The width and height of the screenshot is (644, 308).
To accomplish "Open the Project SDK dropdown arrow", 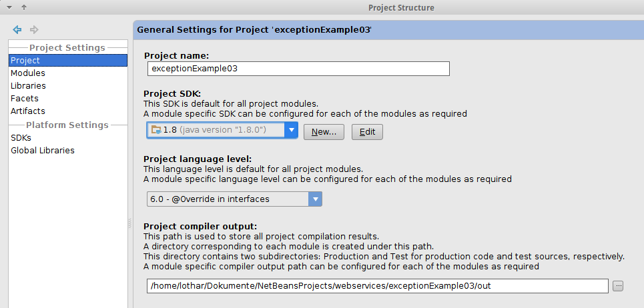I will [x=290, y=130].
